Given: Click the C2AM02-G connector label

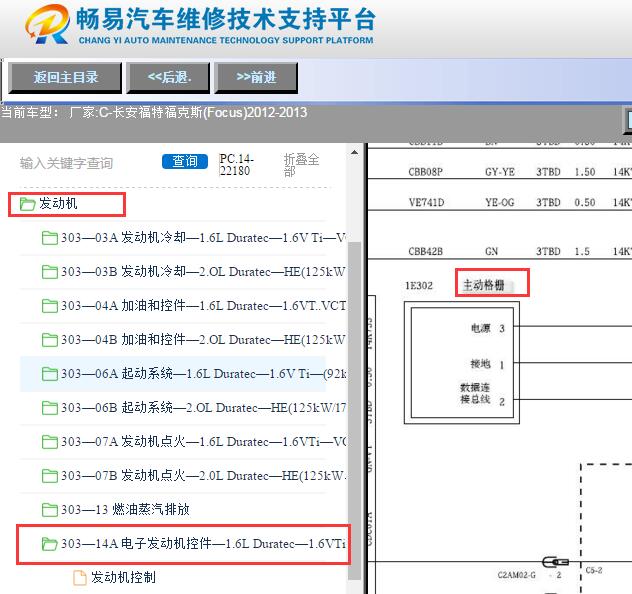Looking at the screenshot, I should click(517, 575).
